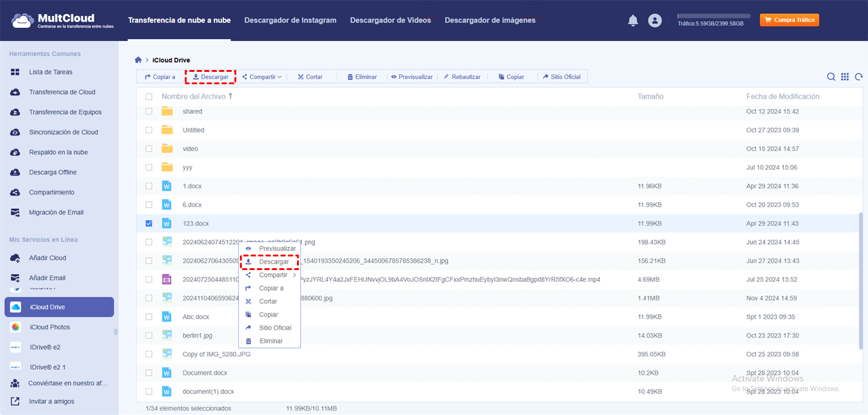
Task: Tick the select-all files checkbox
Action: tap(149, 97)
